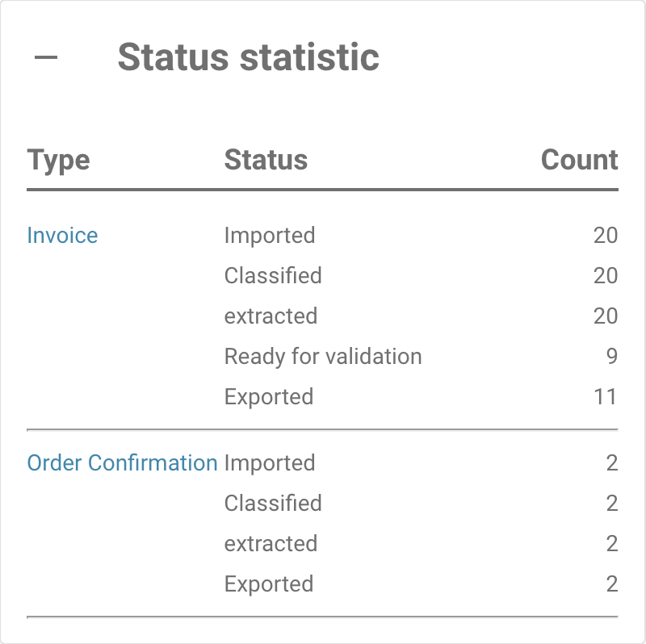This screenshot has height=644, width=646.
Task: Click the Count column header
Action: [x=579, y=159]
